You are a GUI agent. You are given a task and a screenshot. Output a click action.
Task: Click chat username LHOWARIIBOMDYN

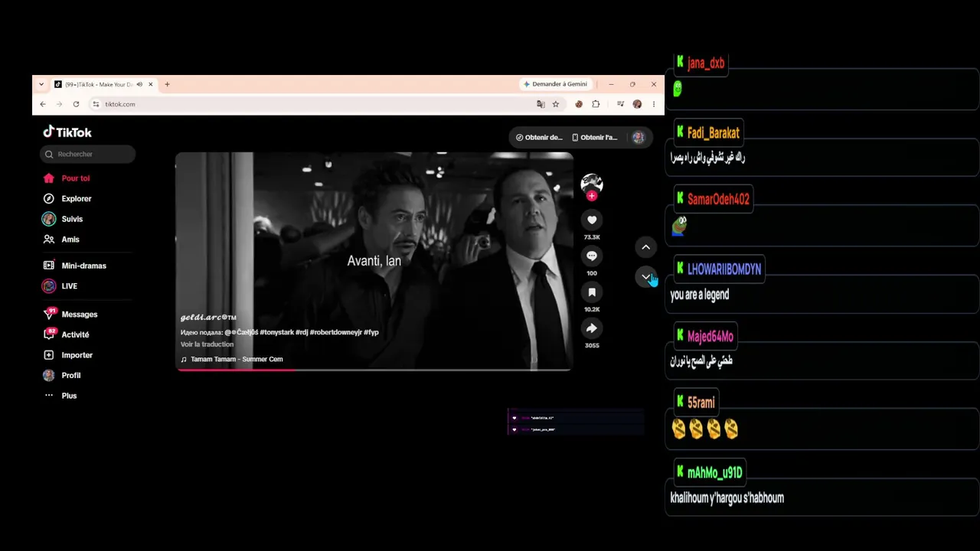(x=724, y=269)
